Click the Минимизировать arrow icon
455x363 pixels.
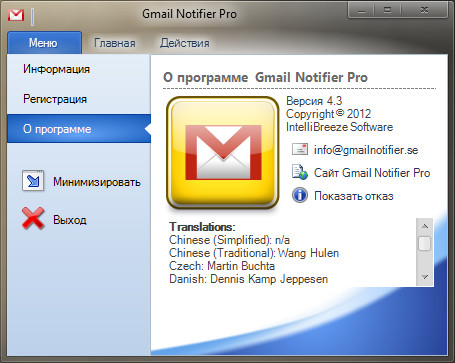click(33, 181)
